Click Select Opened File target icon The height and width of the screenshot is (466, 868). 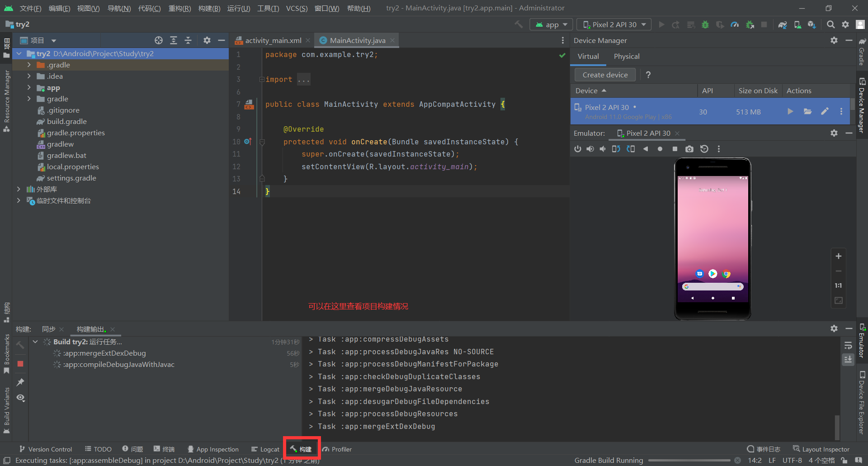coord(158,40)
